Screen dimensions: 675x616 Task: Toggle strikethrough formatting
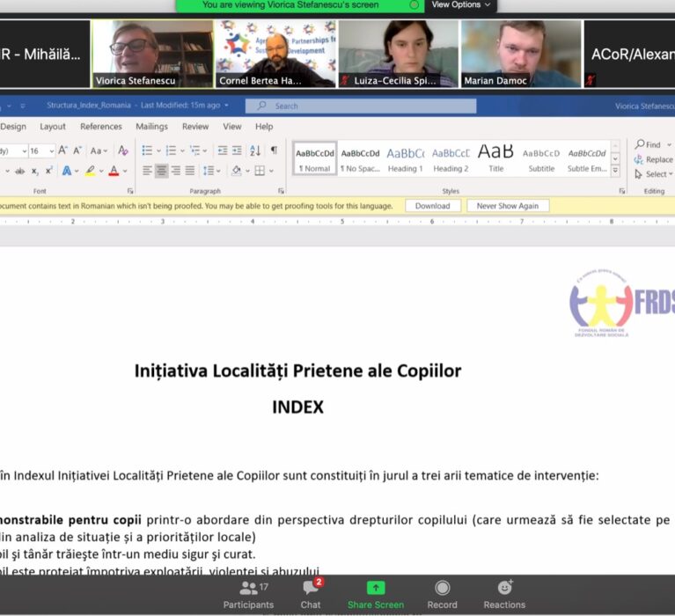20,171
